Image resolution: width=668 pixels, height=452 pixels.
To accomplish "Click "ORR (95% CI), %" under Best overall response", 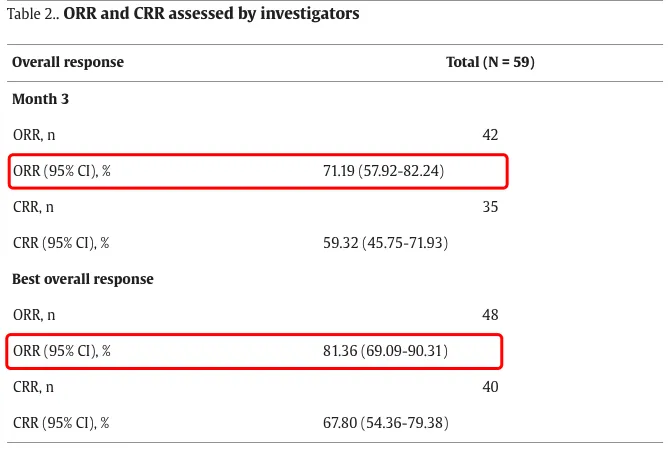I will (x=61, y=351).
